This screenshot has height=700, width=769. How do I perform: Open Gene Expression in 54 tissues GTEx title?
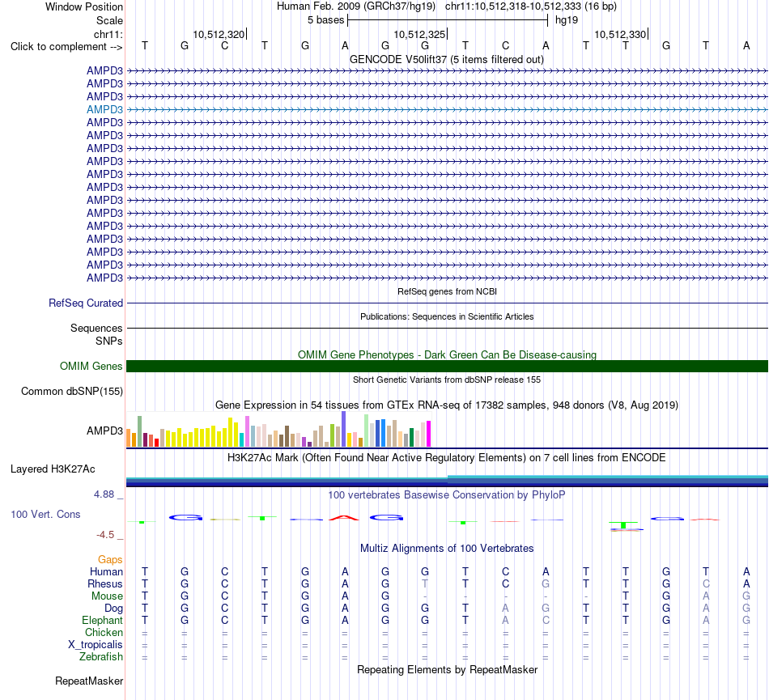tap(447, 405)
